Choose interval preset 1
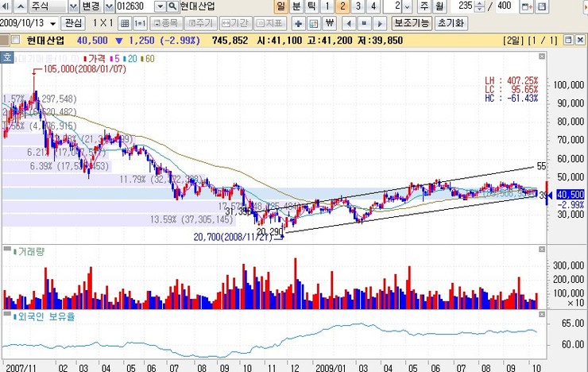 coord(327,6)
